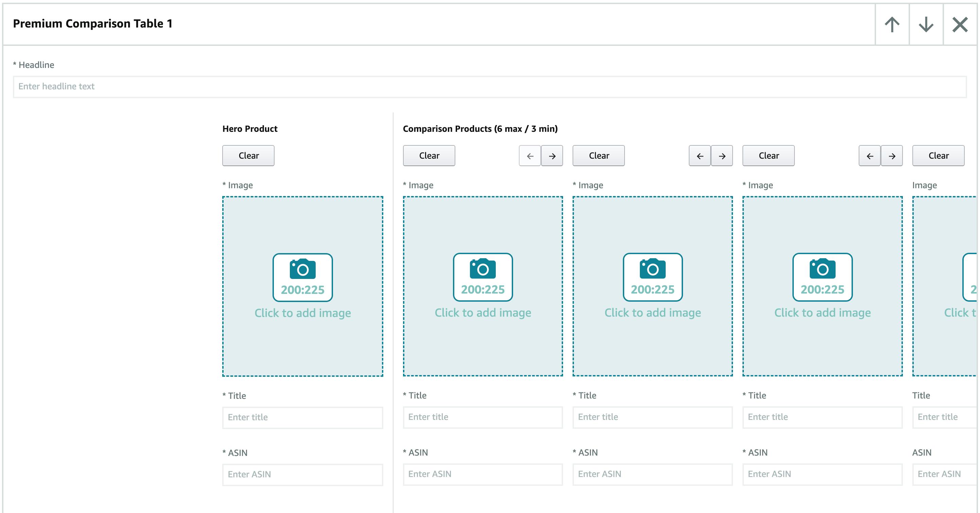Move third comparison product right
Image resolution: width=980 pixels, height=513 pixels.
(892, 156)
